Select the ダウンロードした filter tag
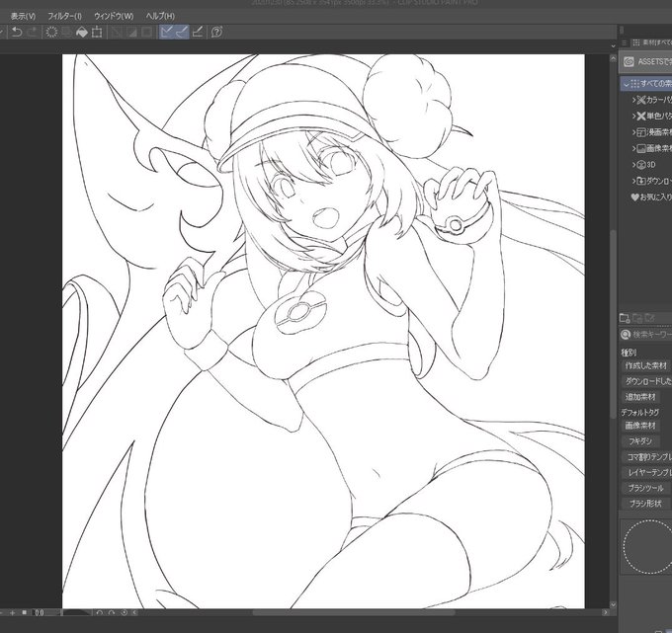672x633 pixels. pos(646,381)
